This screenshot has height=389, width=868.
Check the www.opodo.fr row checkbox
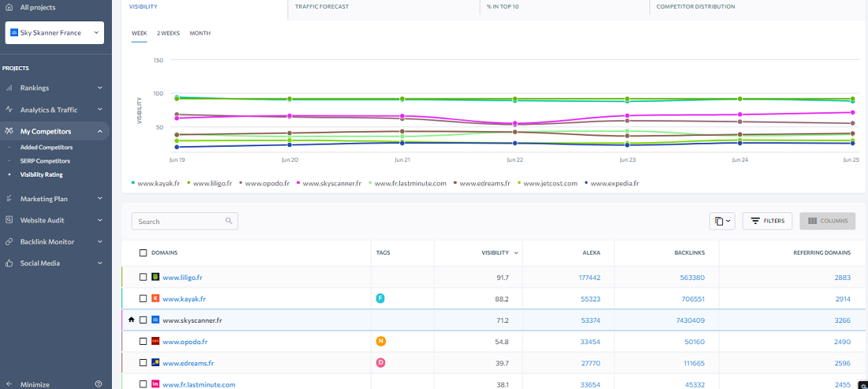pyautogui.click(x=143, y=342)
